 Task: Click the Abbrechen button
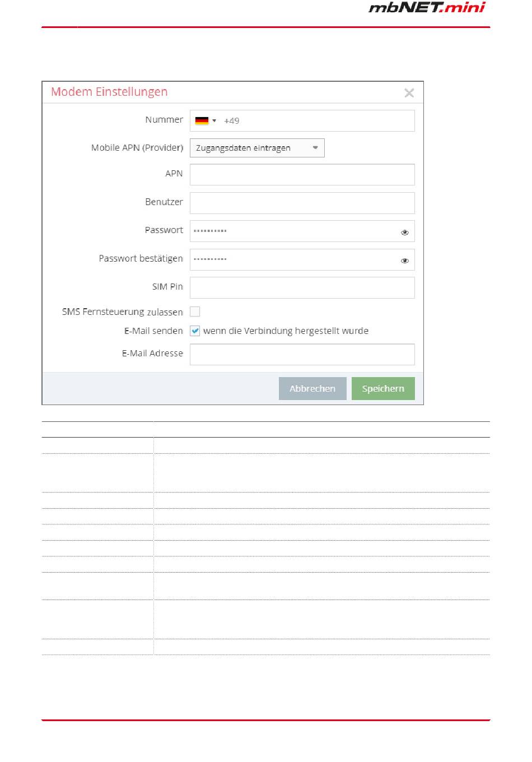point(312,388)
